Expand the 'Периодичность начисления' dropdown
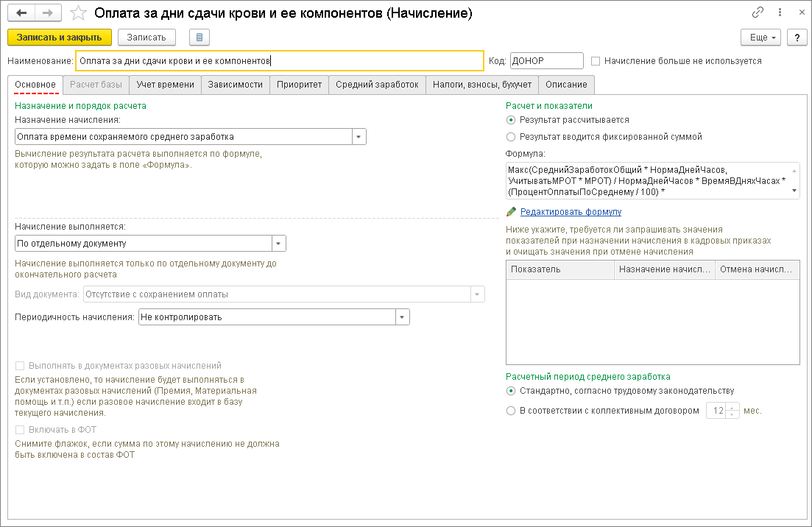The image size is (812, 527). click(x=402, y=317)
